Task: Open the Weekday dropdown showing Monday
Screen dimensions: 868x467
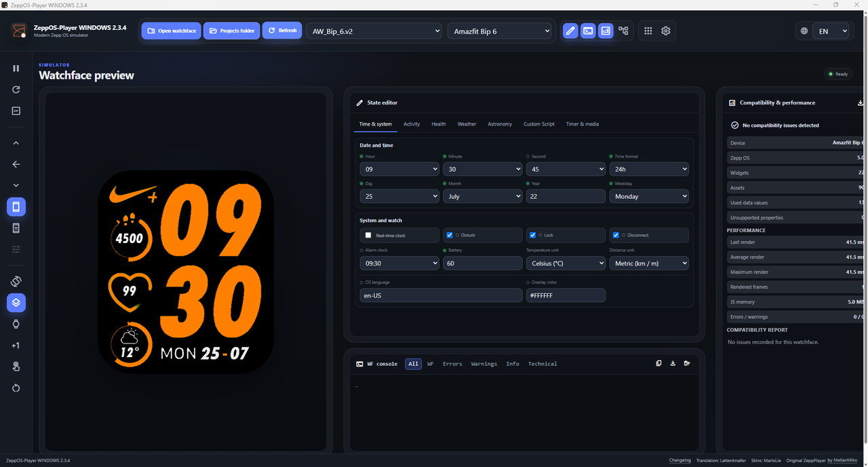Action: [x=649, y=196]
